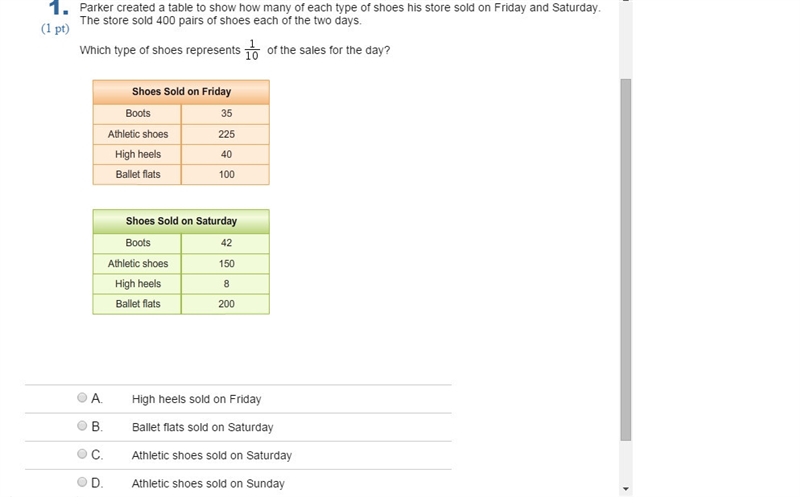Click the Saturday Boots value 42
The height and width of the screenshot is (497, 800).
tap(226, 243)
